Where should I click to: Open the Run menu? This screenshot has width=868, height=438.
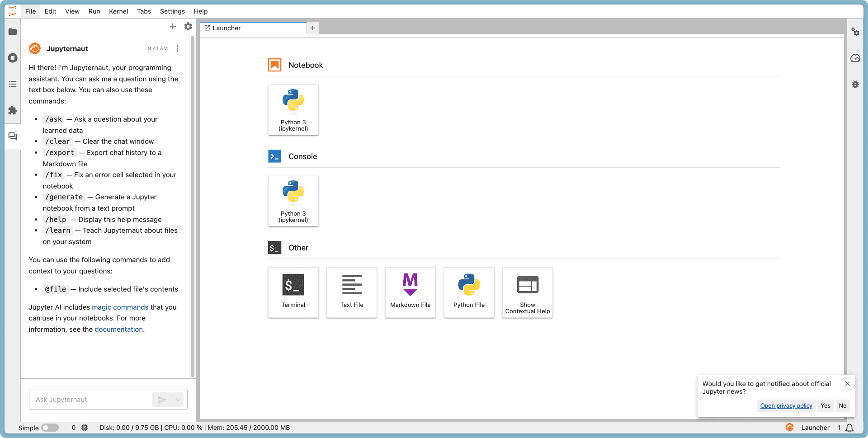(94, 11)
